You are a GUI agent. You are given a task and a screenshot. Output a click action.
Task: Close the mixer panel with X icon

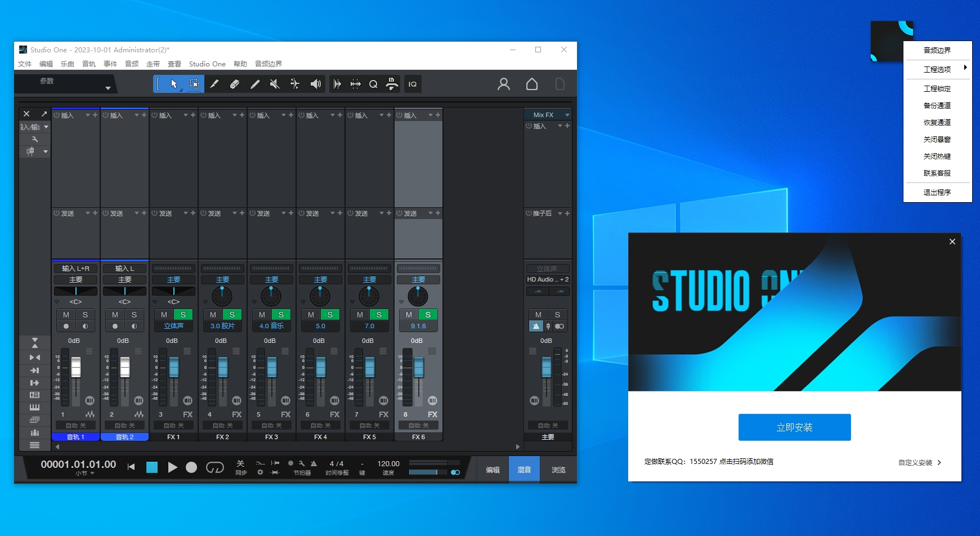pos(26,114)
